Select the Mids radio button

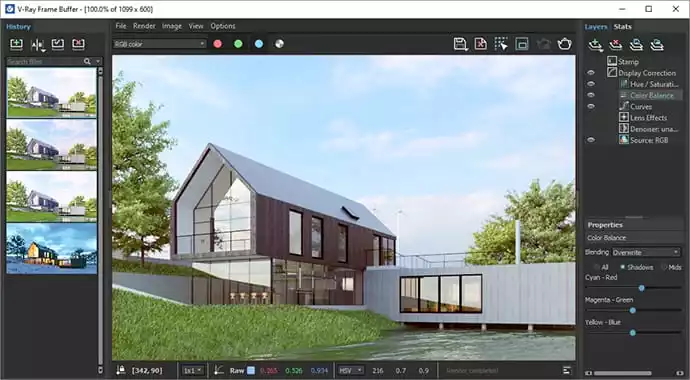(672, 267)
